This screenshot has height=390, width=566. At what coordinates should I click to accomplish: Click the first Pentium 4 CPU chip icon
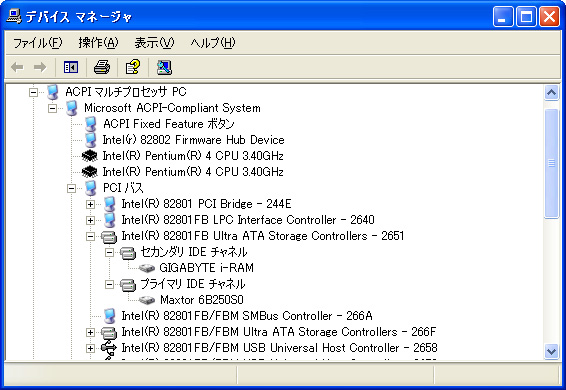tap(90, 156)
